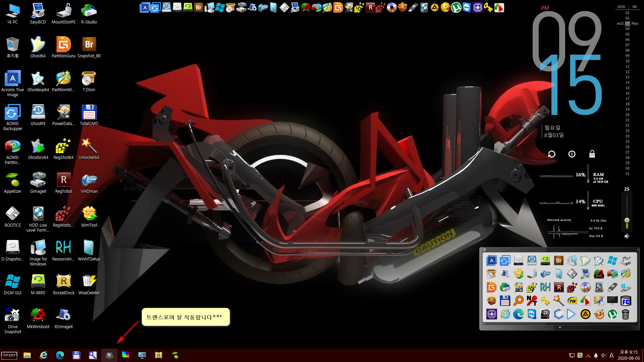Viewport: 644px width, 362px height.
Task: Open DISM GUI desktop shortcut
Action: click(x=13, y=285)
